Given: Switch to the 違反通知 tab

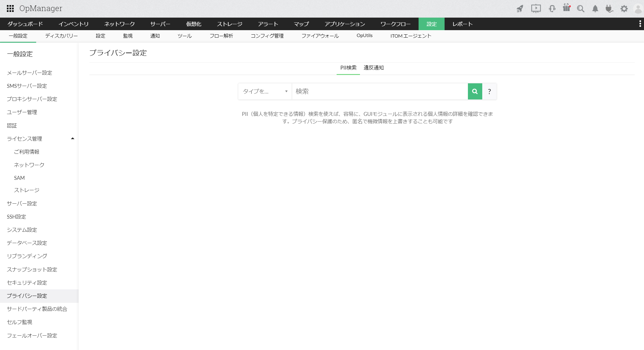Looking at the screenshot, I should [x=373, y=68].
